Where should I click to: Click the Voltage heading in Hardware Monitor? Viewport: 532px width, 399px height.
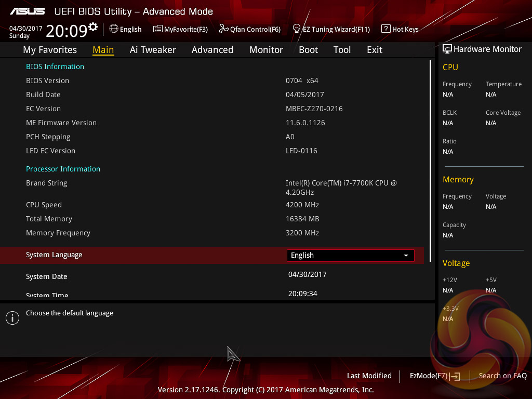pyautogui.click(x=456, y=263)
